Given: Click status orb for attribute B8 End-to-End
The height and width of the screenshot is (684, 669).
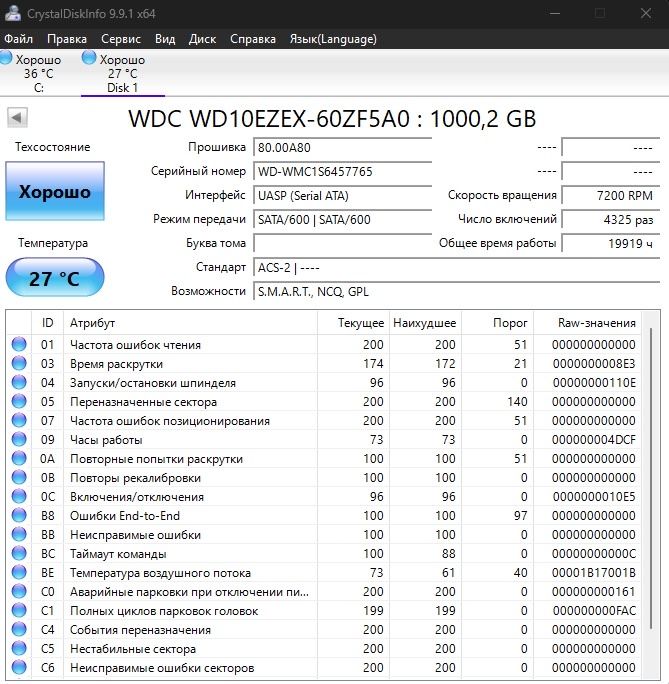Looking at the screenshot, I should 19,515.
